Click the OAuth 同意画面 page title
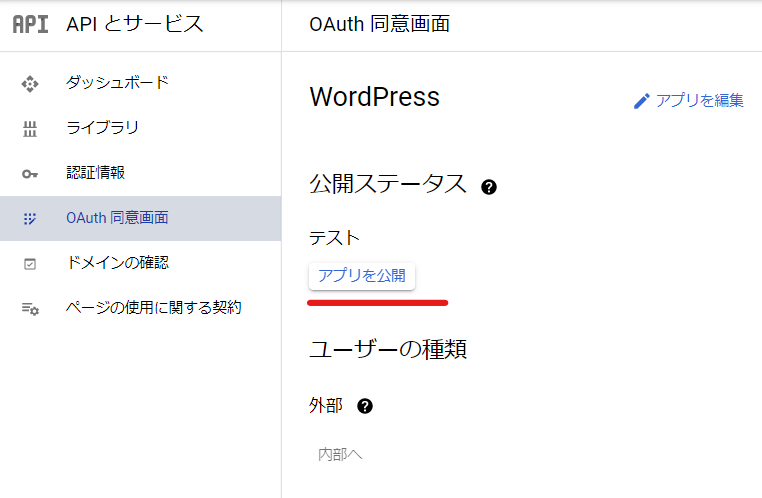The image size is (762, 498). click(380, 24)
